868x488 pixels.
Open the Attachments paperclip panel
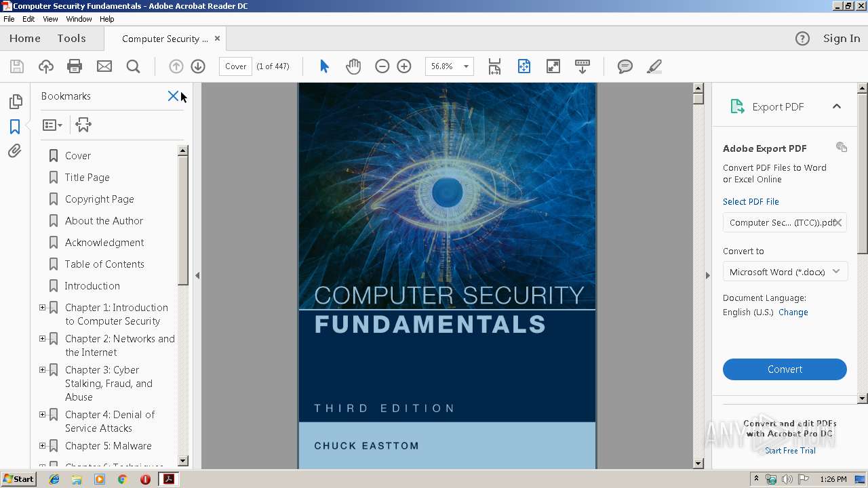15,150
